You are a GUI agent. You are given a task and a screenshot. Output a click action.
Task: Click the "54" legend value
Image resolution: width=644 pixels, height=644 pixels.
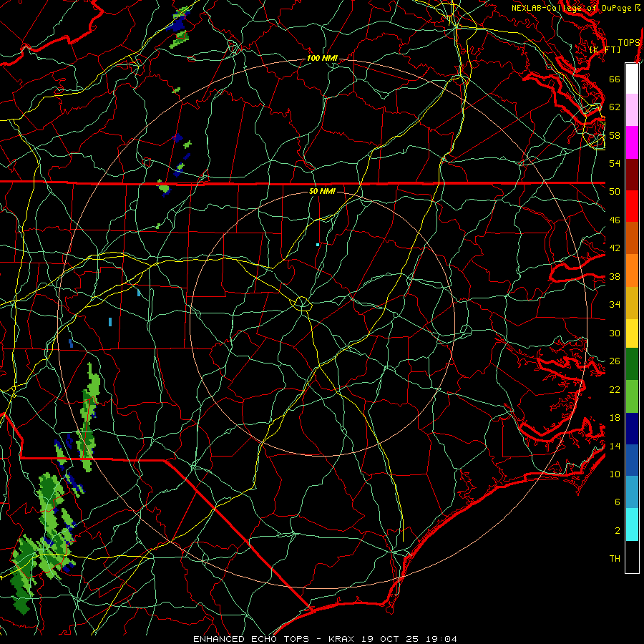615,163
